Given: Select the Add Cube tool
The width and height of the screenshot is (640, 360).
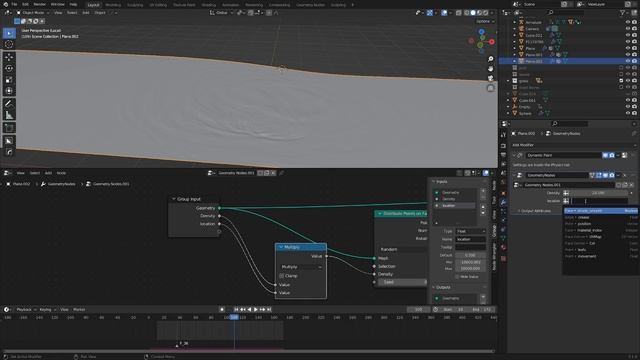Looking at the screenshot, I should [9, 128].
